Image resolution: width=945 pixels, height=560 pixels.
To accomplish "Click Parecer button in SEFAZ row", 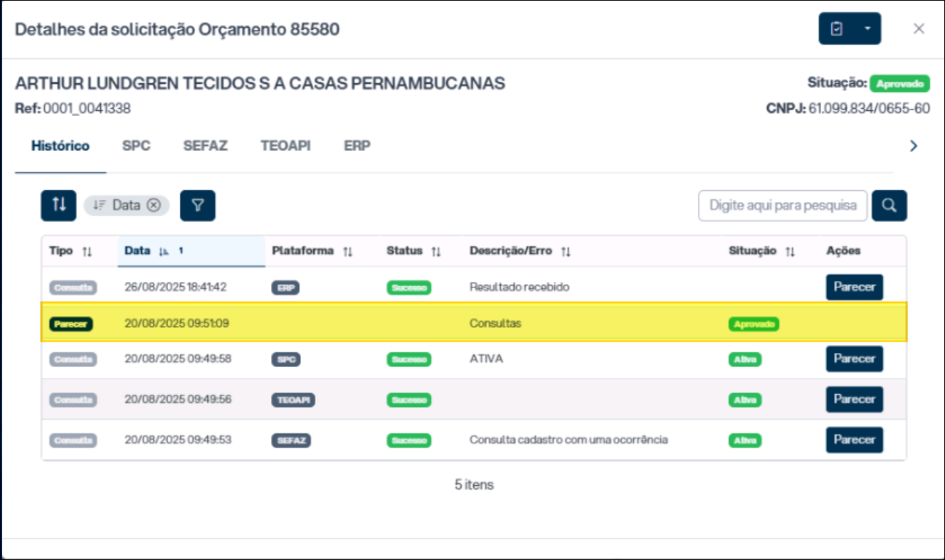I will click(855, 440).
